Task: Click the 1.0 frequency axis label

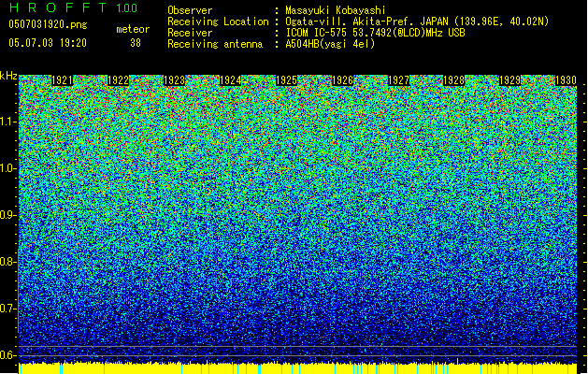Action: 7,169
